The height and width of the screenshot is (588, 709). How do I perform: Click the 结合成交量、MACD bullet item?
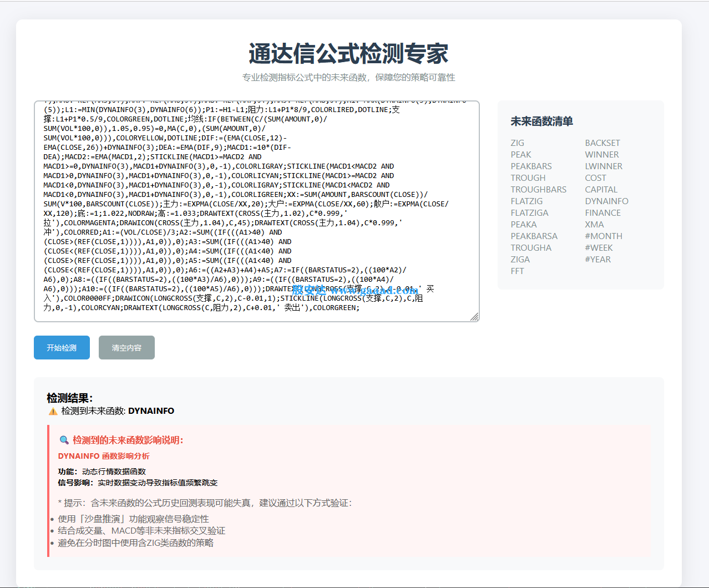coord(141,530)
